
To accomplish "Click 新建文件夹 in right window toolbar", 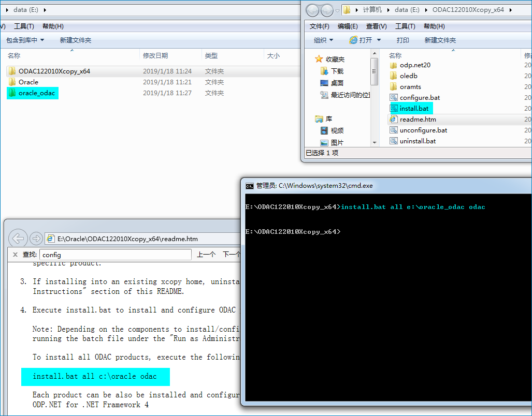I will coord(440,40).
